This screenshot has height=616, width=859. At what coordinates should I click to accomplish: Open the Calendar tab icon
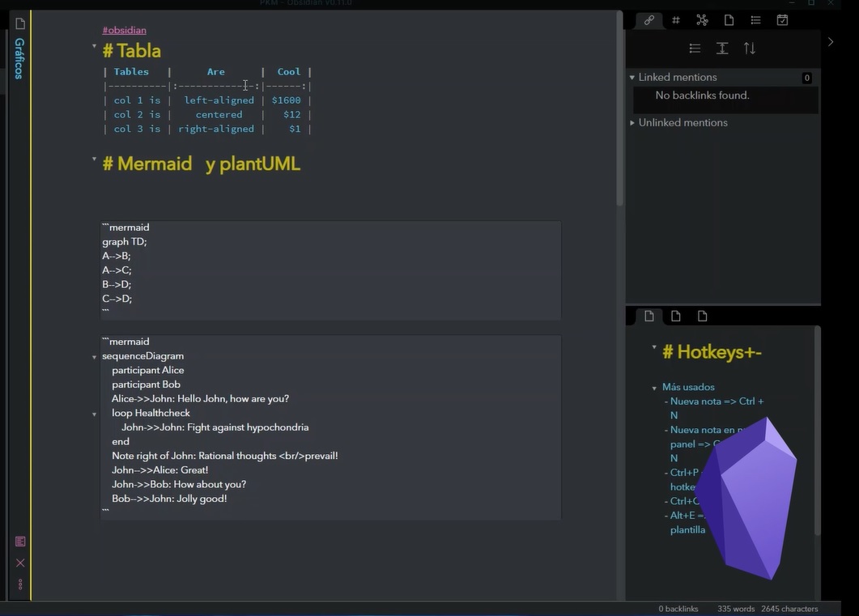(782, 20)
